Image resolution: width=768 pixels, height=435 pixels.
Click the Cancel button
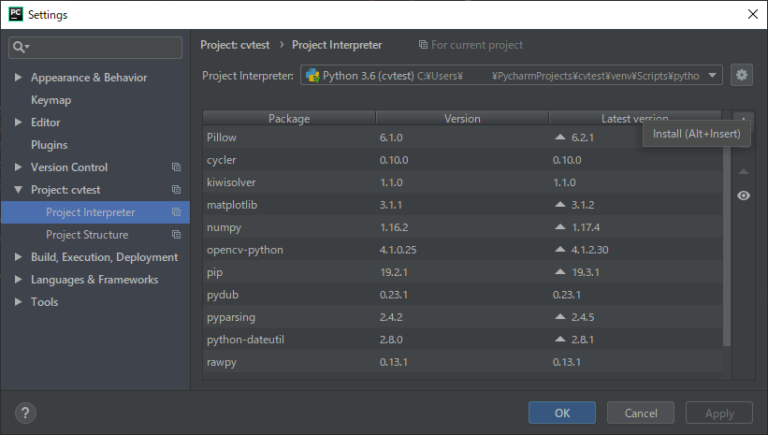point(640,413)
